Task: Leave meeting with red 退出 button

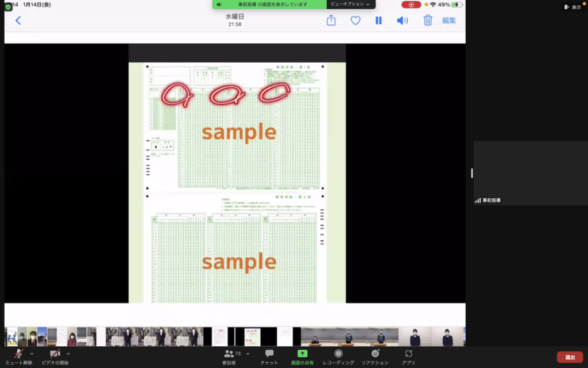Action: 570,357
